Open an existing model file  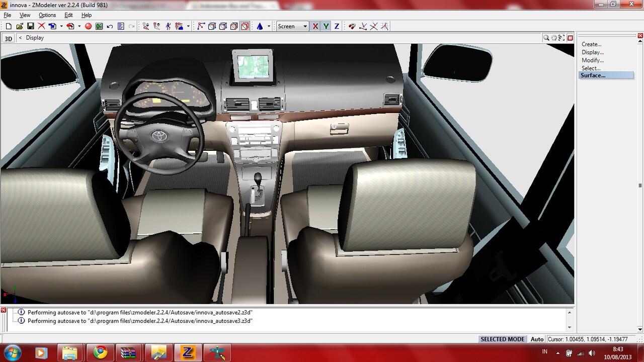point(19,26)
